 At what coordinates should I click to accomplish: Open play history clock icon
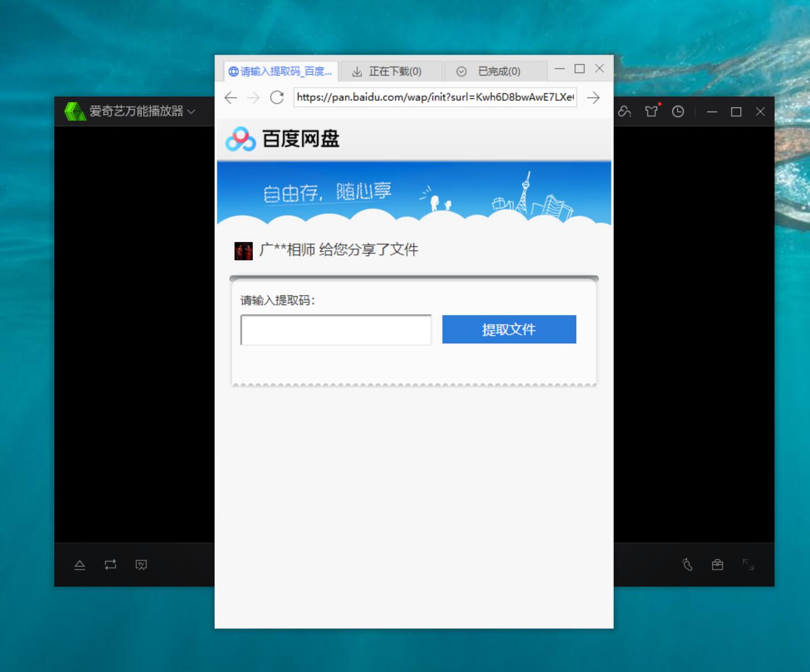[x=677, y=111]
